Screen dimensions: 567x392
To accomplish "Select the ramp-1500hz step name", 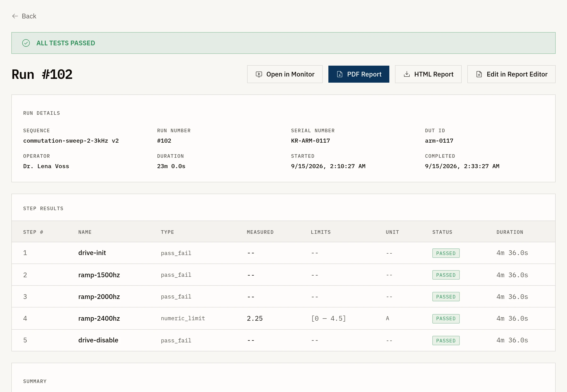I will click(x=99, y=275).
